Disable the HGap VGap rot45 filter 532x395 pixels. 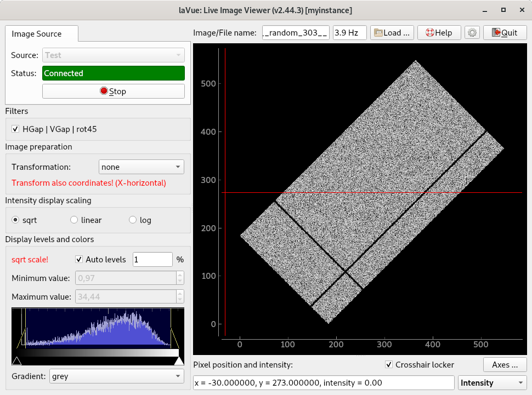15,129
